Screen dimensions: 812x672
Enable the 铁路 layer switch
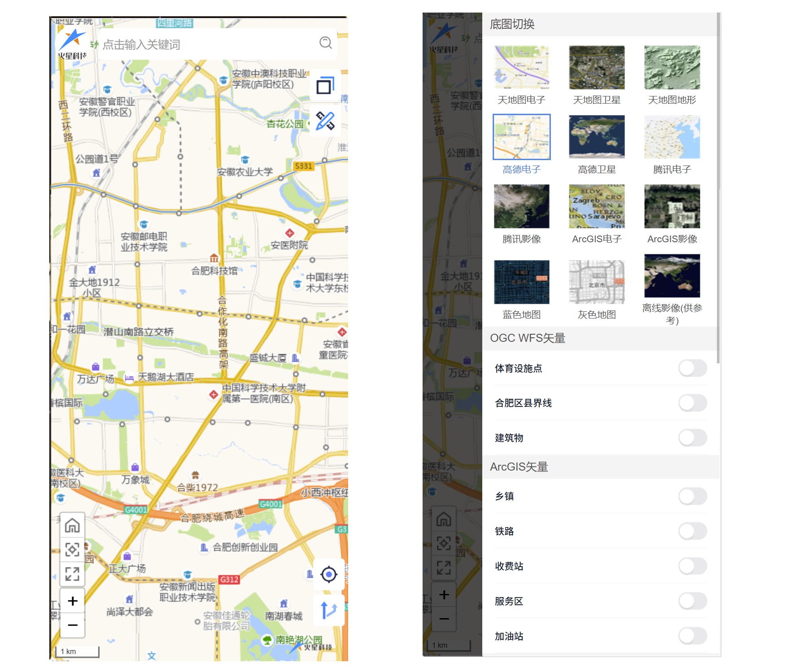pyautogui.click(x=693, y=531)
